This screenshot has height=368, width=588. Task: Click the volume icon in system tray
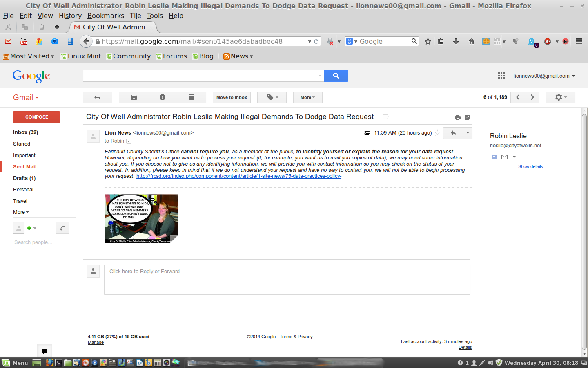pyautogui.click(x=490, y=363)
